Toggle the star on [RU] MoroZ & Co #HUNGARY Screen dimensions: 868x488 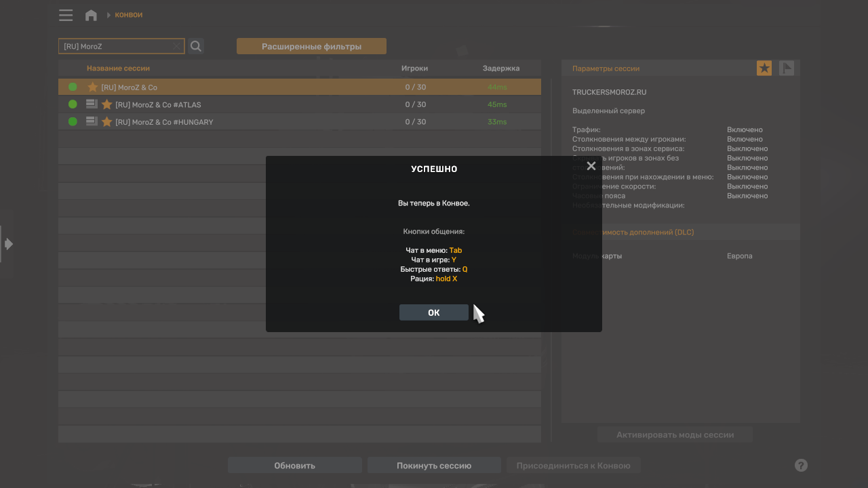106,122
